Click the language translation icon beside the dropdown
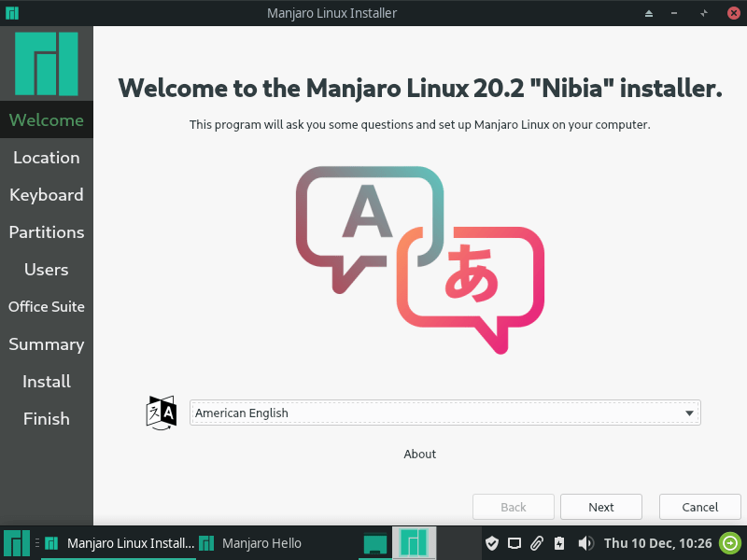The height and width of the screenshot is (560, 747). coord(162,413)
